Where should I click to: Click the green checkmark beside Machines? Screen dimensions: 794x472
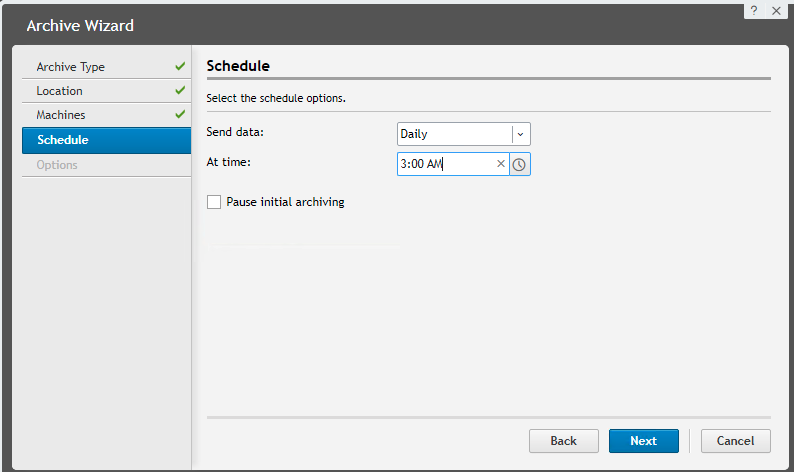coord(180,114)
